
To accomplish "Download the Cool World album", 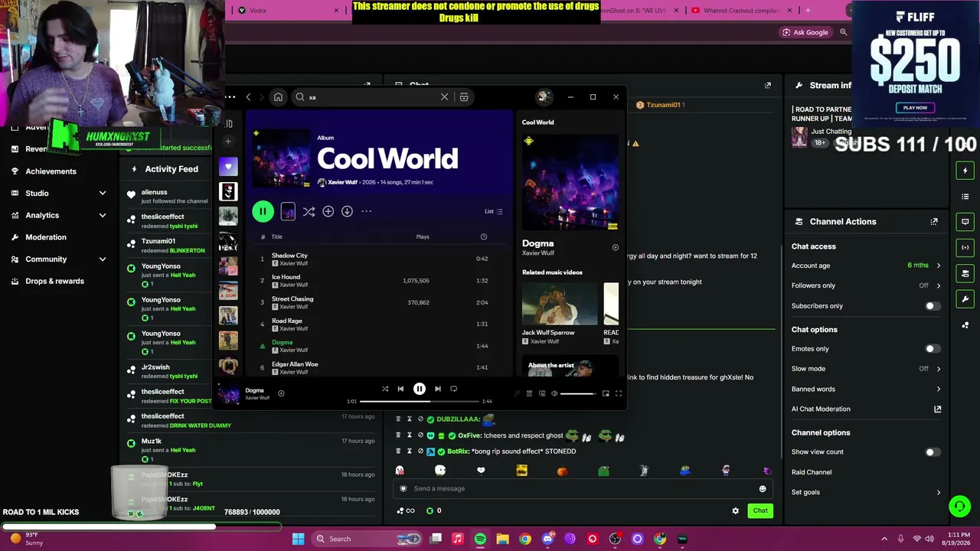I will [x=347, y=211].
